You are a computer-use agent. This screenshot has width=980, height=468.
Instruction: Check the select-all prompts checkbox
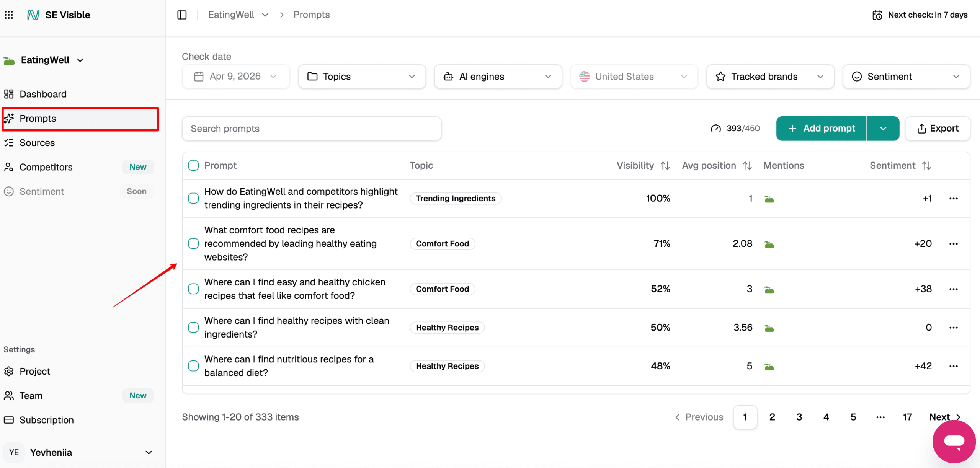(x=193, y=166)
